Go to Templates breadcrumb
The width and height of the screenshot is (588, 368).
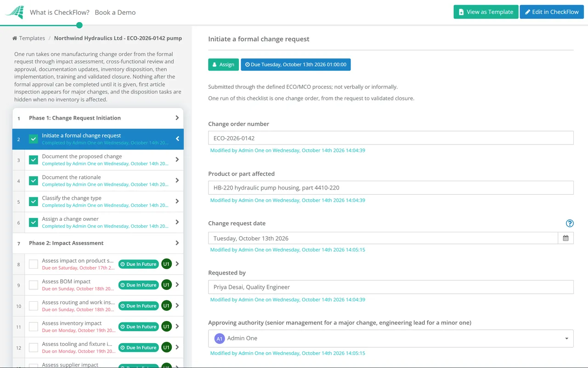click(29, 38)
